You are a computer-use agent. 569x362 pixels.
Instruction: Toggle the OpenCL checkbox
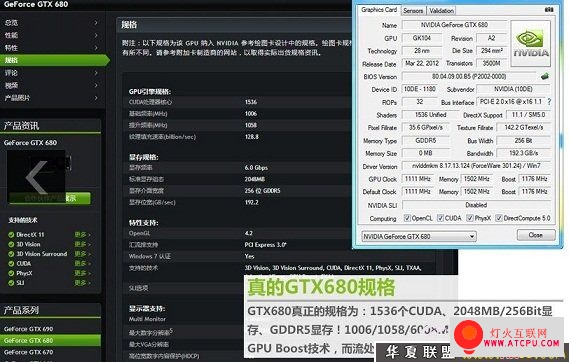pyautogui.click(x=407, y=218)
